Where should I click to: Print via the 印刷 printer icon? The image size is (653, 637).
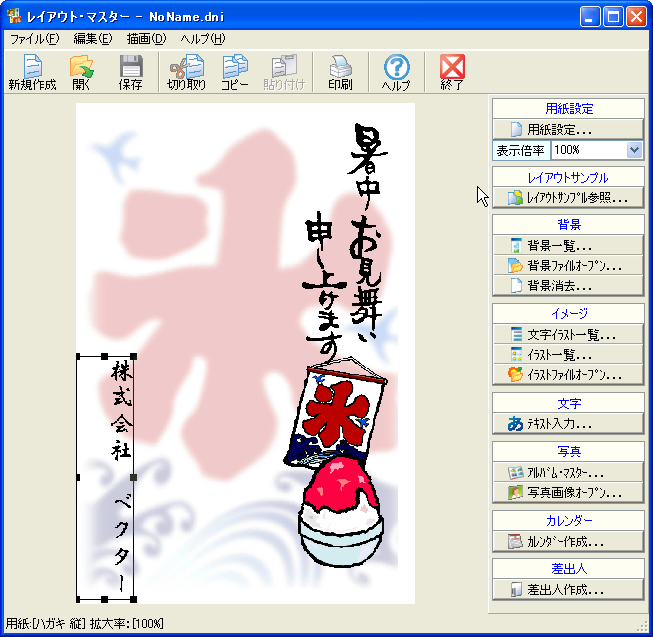click(x=340, y=72)
